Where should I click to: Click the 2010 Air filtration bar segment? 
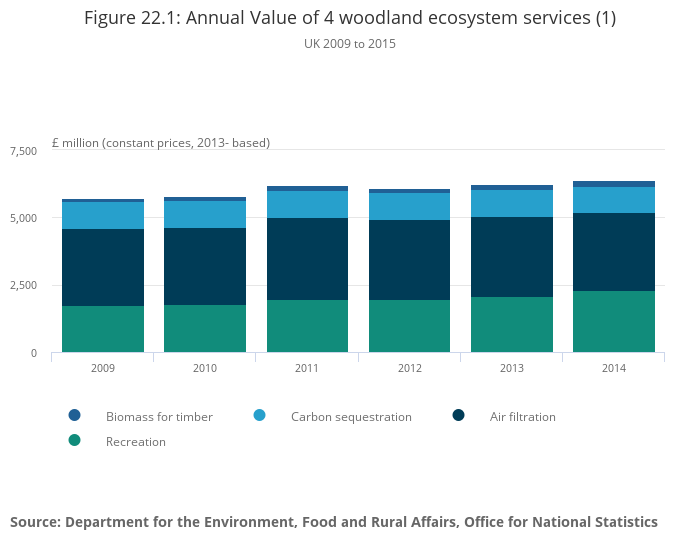(x=205, y=266)
